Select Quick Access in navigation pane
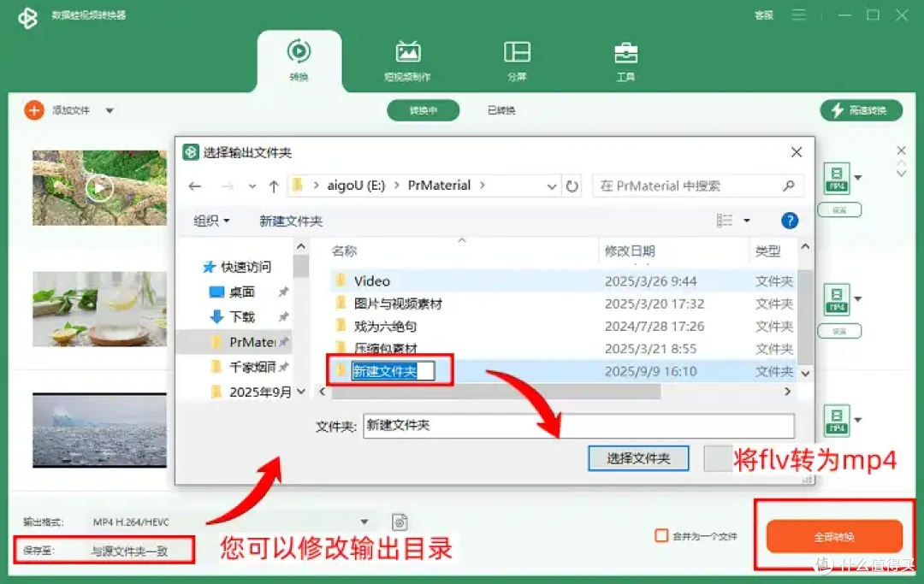Image resolution: width=924 pixels, height=584 pixels. [x=236, y=267]
